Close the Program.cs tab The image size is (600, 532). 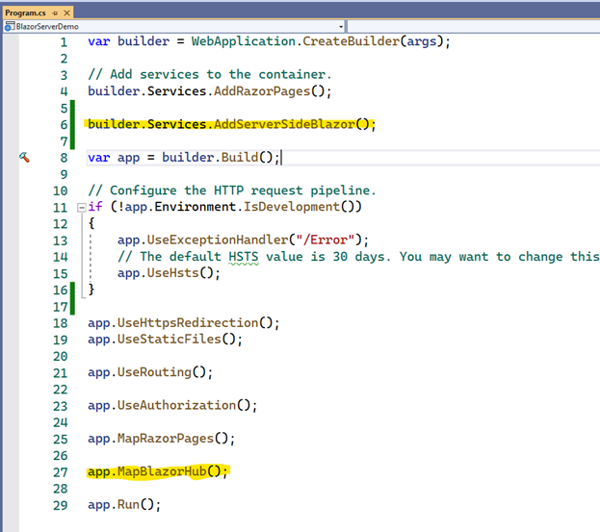(x=67, y=13)
